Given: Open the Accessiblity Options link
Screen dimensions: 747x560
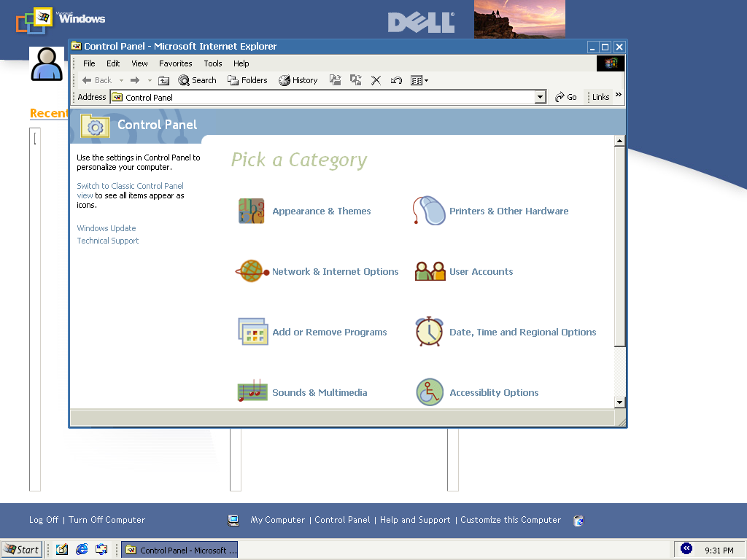Looking at the screenshot, I should coord(494,392).
